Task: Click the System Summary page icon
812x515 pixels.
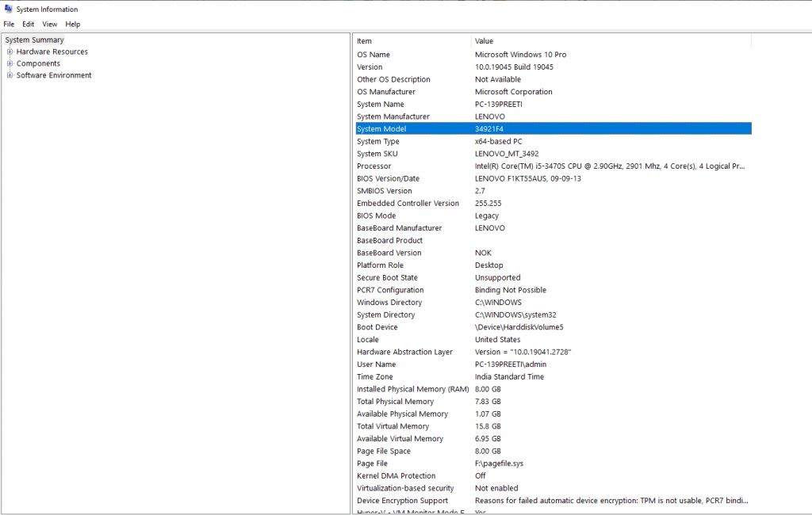Action: point(9,39)
